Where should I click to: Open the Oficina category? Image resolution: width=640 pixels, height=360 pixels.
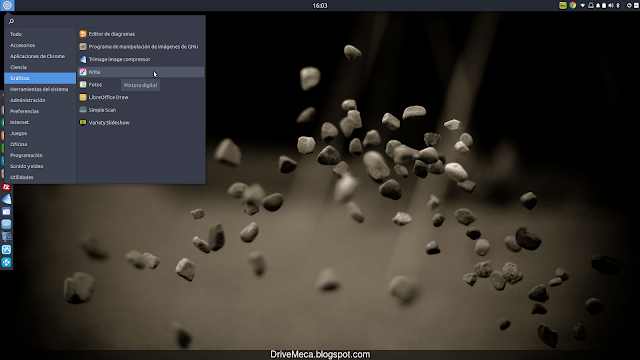coord(40,144)
